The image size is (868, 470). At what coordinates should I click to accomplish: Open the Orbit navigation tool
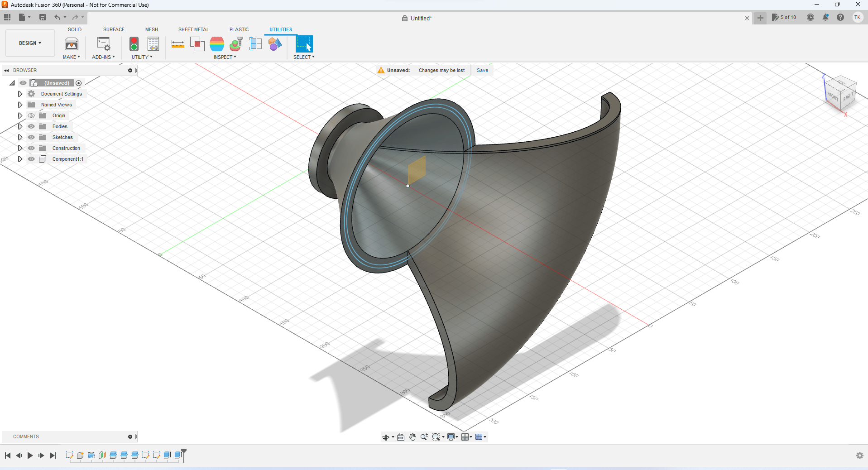pos(386,437)
